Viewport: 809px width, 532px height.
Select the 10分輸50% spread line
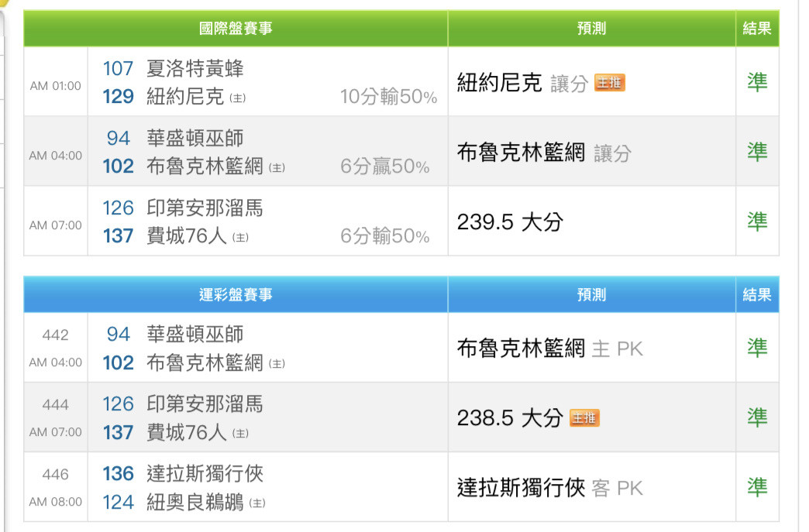click(388, 96)
